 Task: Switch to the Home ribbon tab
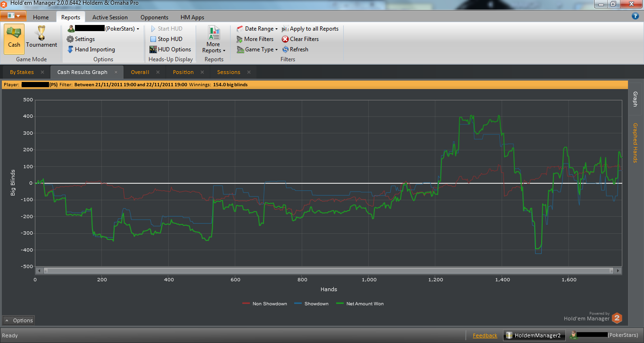pos(41,17)
